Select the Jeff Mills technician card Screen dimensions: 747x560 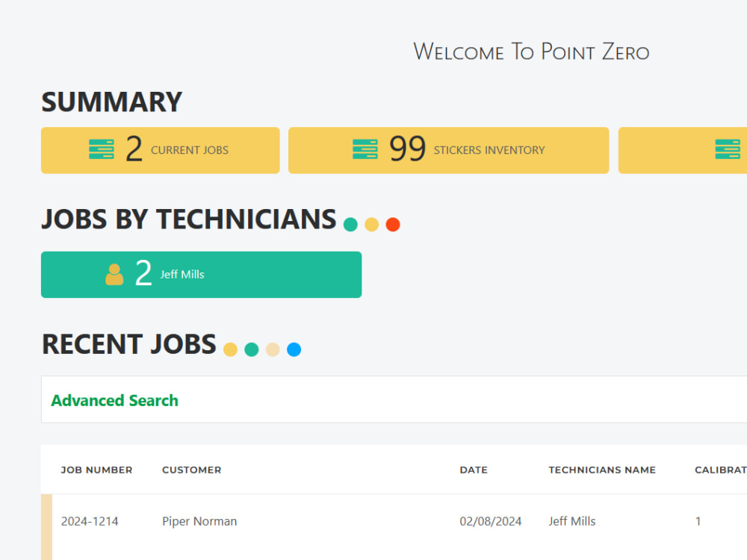point(201,274)
